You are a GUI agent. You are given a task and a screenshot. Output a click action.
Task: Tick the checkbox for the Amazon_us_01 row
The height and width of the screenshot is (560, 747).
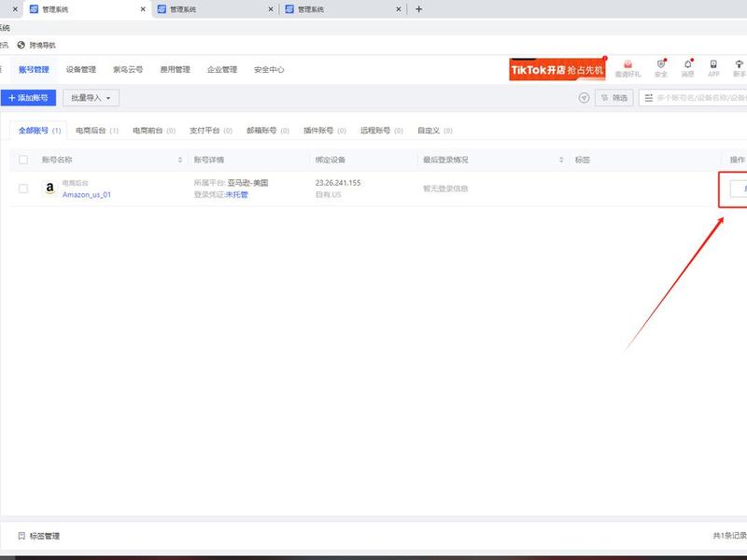pos(22,189)
